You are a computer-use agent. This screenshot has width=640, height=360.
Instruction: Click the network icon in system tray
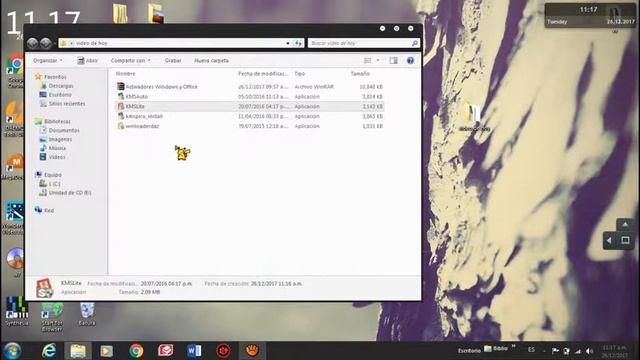(x=578, y=351)
